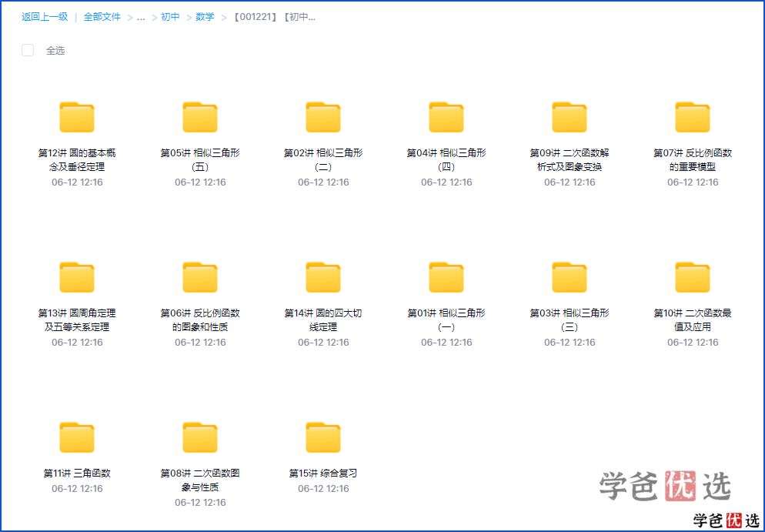765x532 pixels.
Task: Select the name 第08讲 二次函数图象与性质
Action: coord(200,480)
